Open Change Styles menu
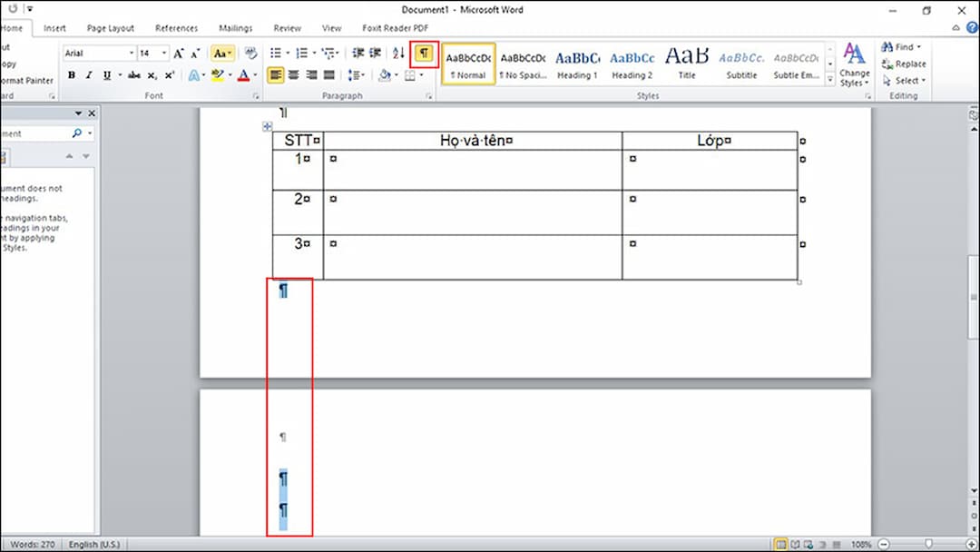The image size is (980, 552). pos(855,64)
